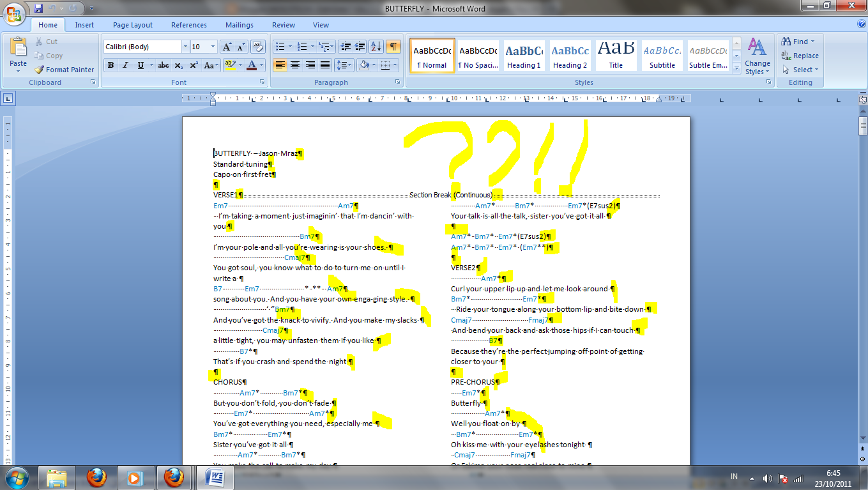Go to the References tab
Screen dimensions: 868x490
click(x=189, y=25)
